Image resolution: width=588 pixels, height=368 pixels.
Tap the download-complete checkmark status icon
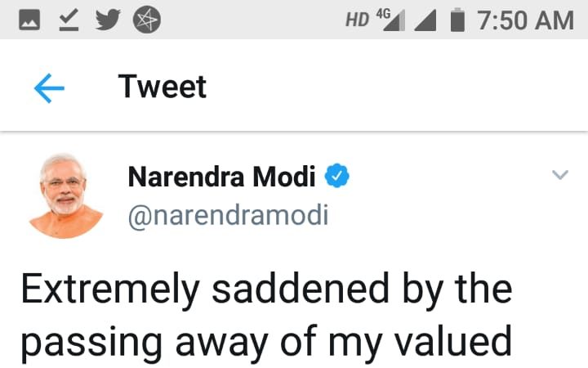(65, 20)
